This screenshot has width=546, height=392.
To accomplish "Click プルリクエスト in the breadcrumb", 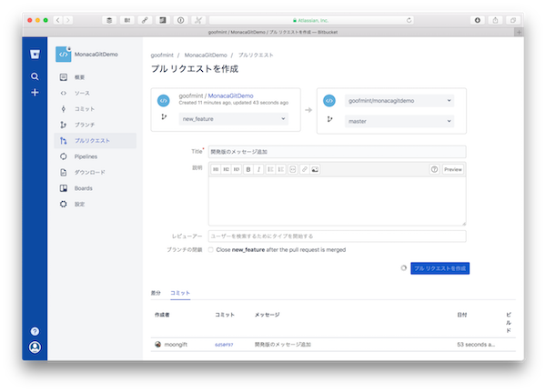I will [x=256, y=55].
